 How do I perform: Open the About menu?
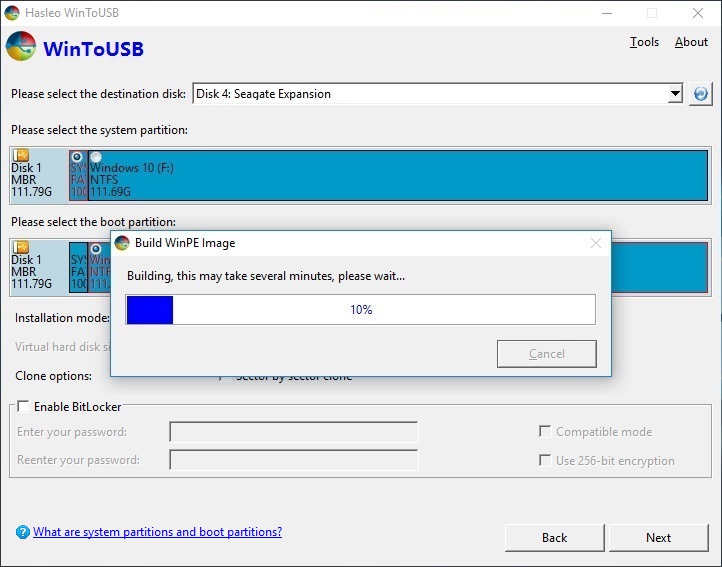[x=691, y=42]
